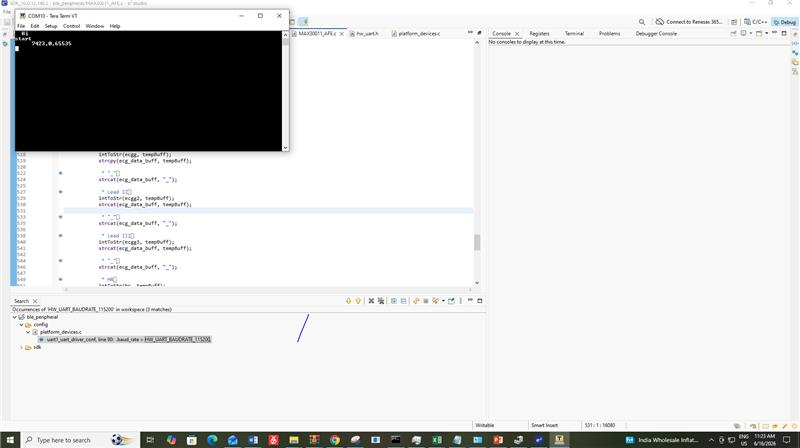Expand the sdk folder in search results
This screenshot has height=448, width=800.
click(21, 347)
